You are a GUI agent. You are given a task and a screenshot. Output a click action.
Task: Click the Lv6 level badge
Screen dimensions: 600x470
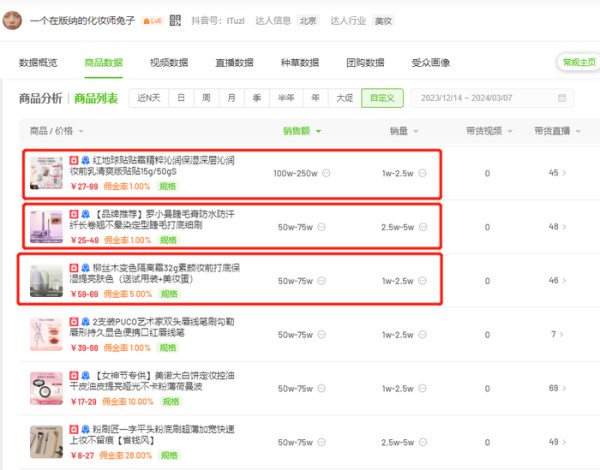tap(152, 21)
